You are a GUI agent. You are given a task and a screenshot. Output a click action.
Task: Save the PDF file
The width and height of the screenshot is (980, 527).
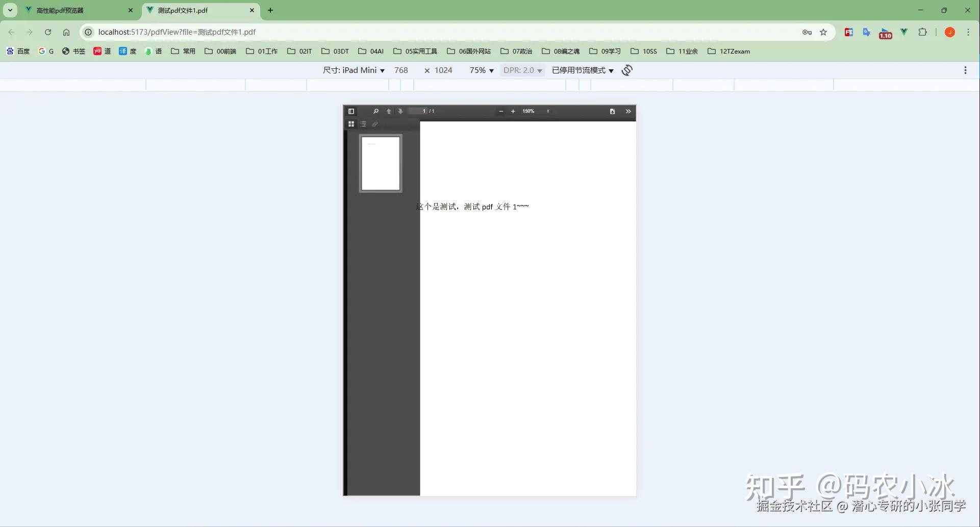click(x=612, y=111)
